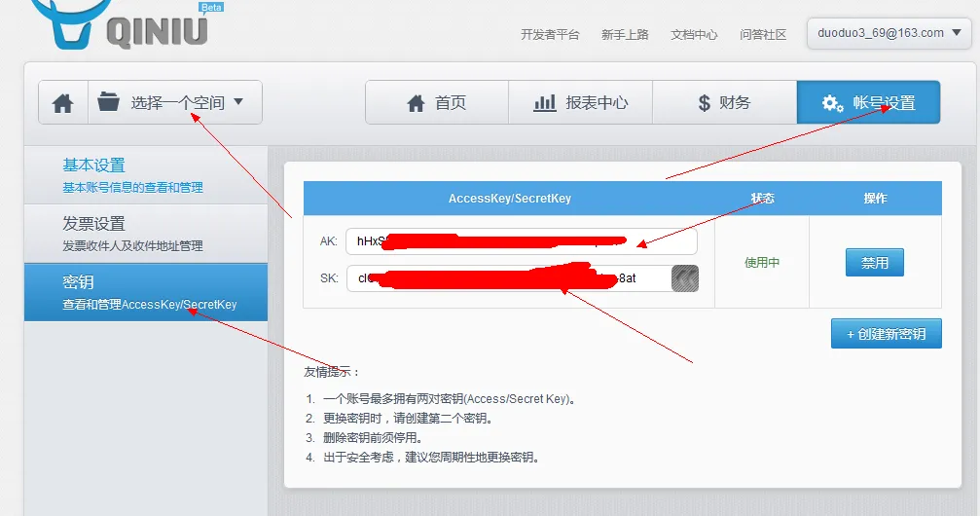Click the Beta badge on logo
The width and height of the screenshot is (980, 516).
[x=211, y=7]
